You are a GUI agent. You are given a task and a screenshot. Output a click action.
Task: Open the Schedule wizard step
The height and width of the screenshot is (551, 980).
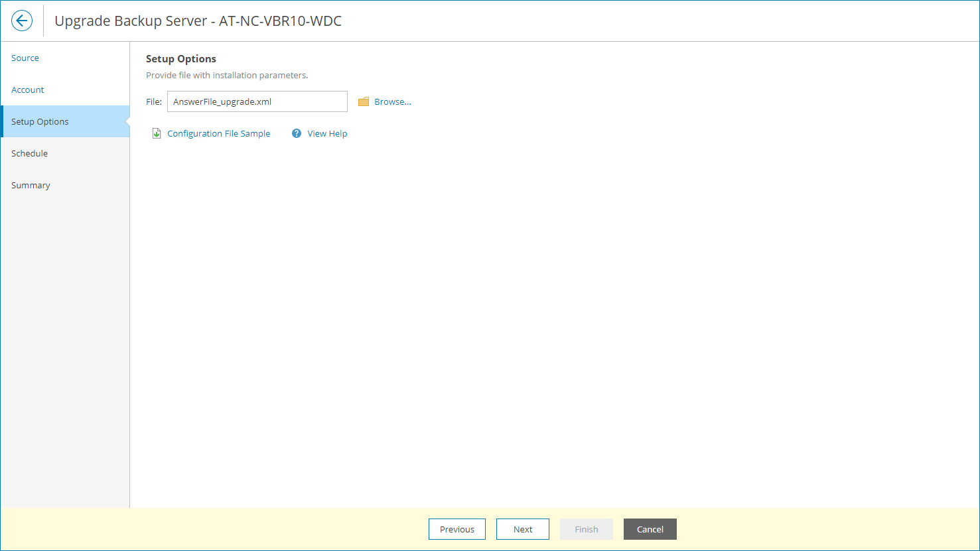[29, 153]
